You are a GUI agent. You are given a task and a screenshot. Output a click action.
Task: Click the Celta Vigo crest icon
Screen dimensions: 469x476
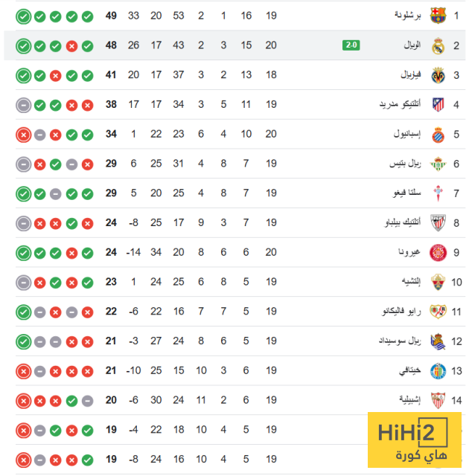tap(438, 193)
